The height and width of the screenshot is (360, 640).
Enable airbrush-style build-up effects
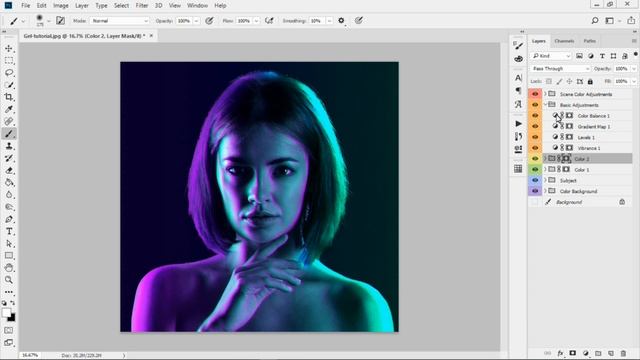coord(269,20)
